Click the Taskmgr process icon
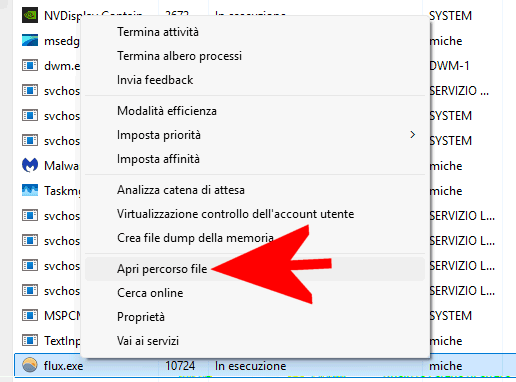This screenshot has width=516, height=382. [x=30, y=190]
